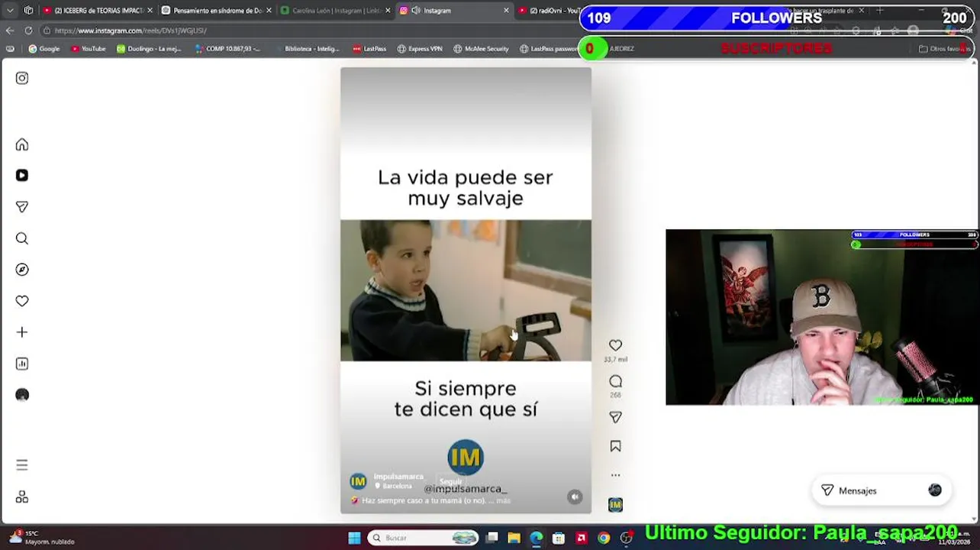Reload the page with the refresh icon
980x550 pixels.
pos(29,31)
